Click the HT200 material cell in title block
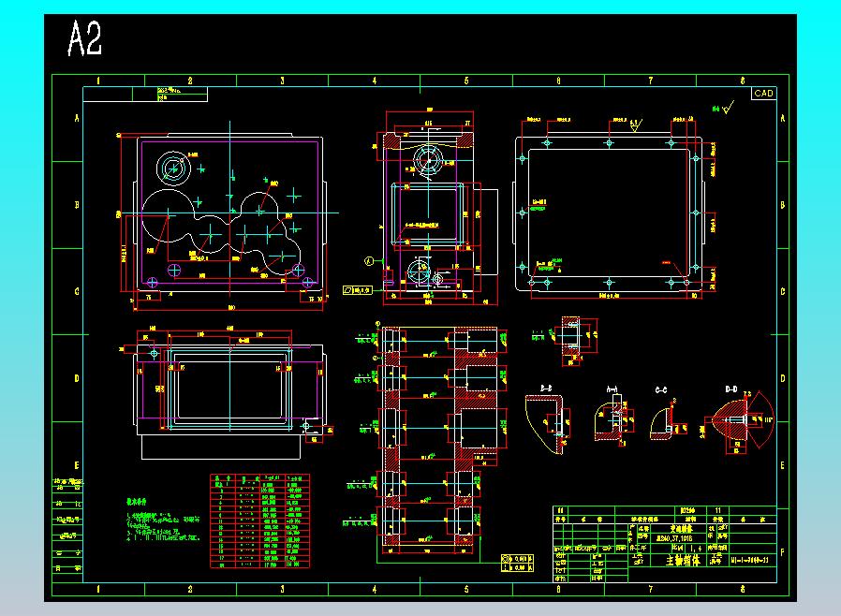Screen dimensions: 841x616 click(x=687, y=510)
